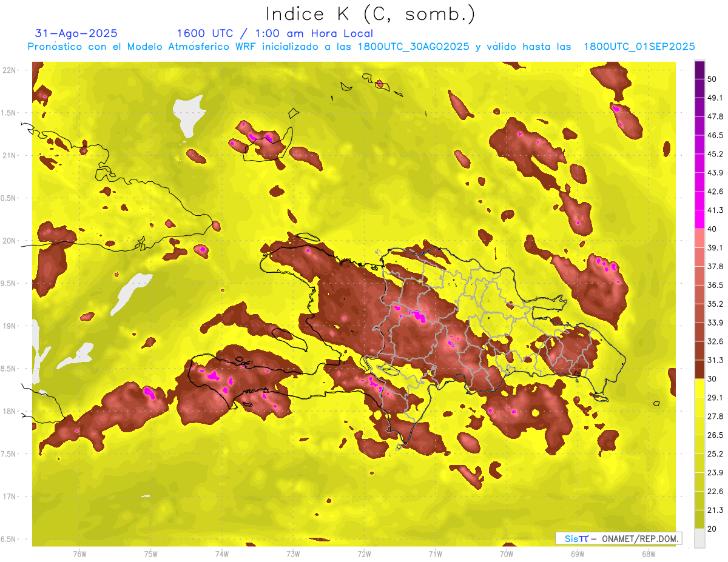Viewport: 728px width, 562px height.
Task: Click the '27.8' colorbar value
Action: 715,416
